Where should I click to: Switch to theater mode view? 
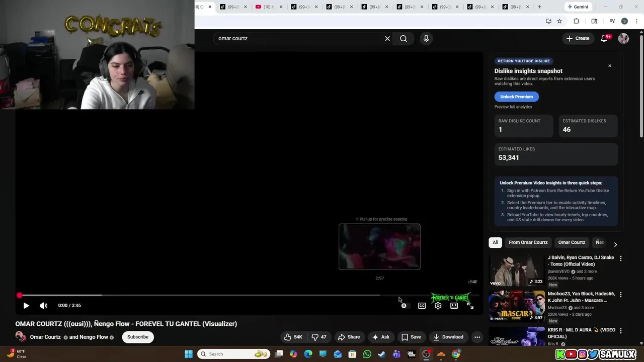[454, 306]
